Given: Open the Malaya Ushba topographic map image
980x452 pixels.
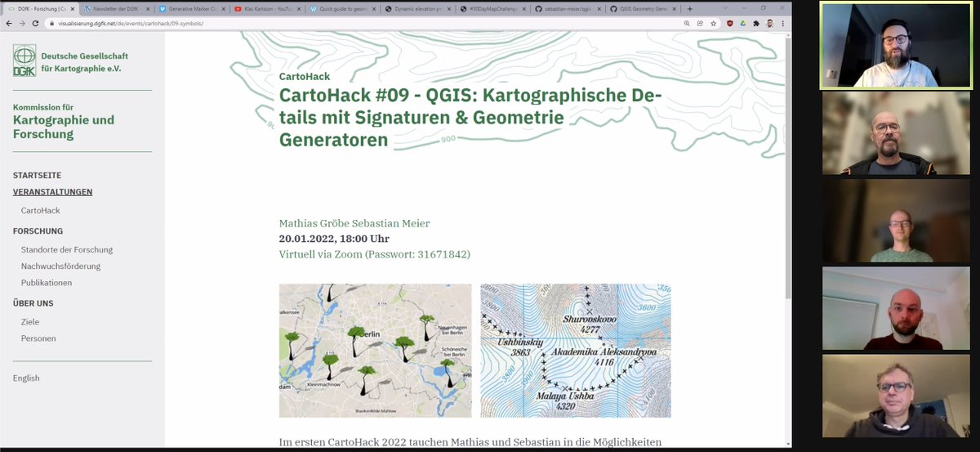Looking at the screenshot, I should click(576, 351).
